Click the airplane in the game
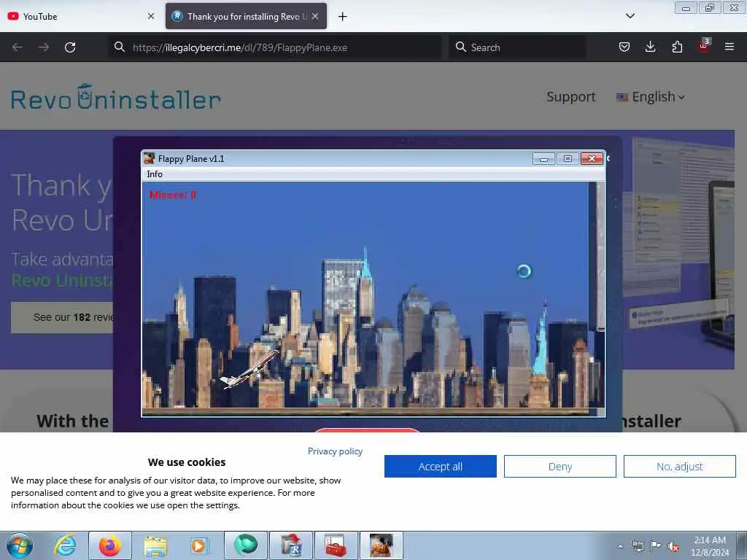This screenshot has width=747, height=560. 249,370
